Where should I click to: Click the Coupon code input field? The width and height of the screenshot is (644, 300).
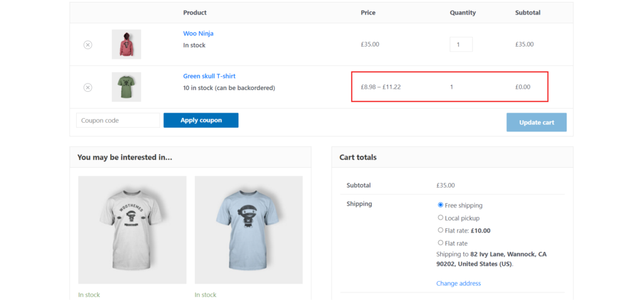coord(118,120)
